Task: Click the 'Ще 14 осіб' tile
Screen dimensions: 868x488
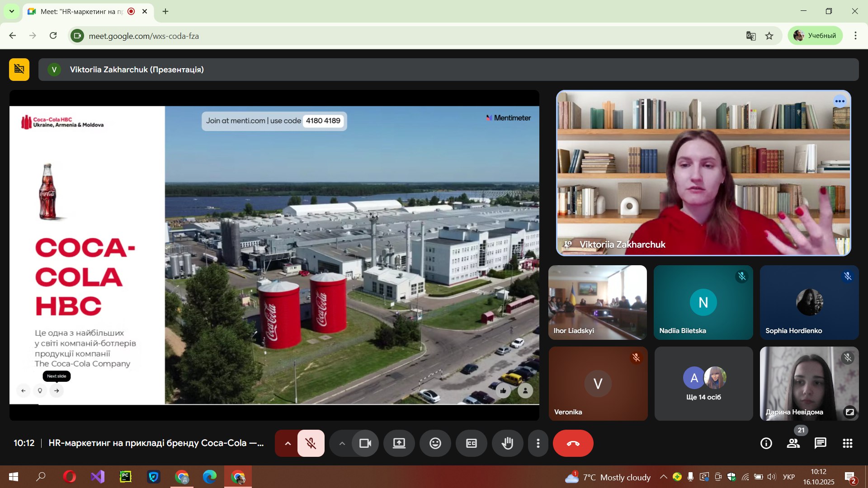Action: click(x=703, y=384)
